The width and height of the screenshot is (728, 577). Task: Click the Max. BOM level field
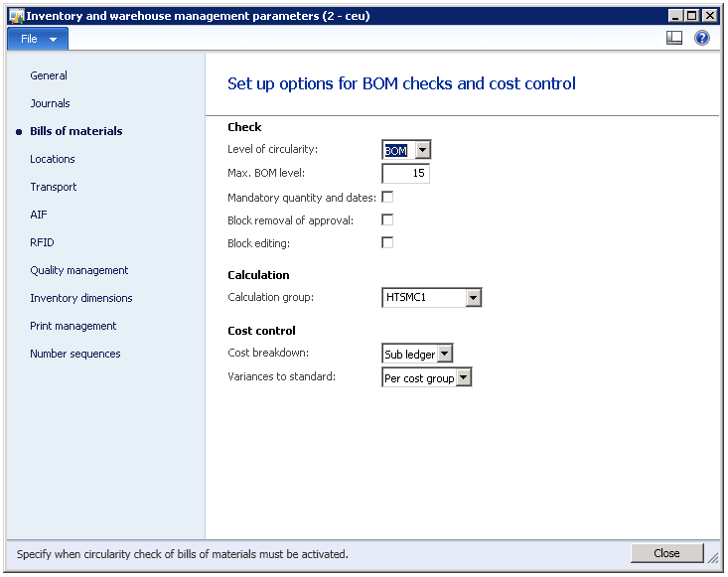pyautogui.click(x=405, y=173)
